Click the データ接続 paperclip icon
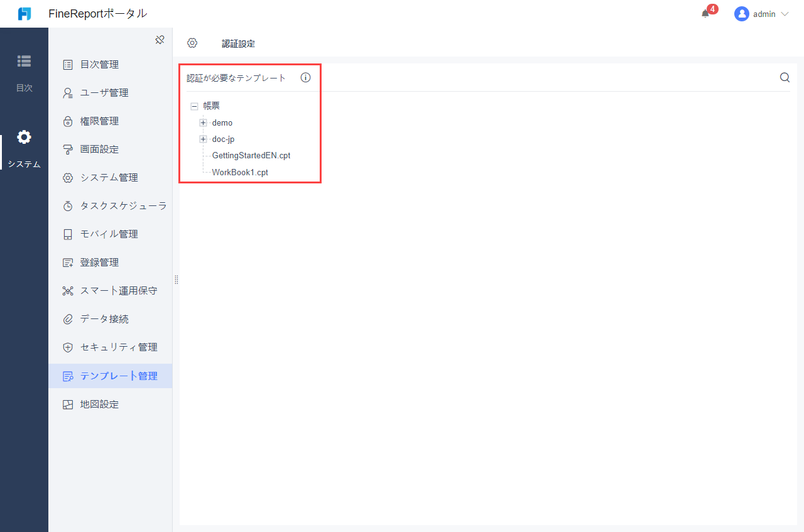Image resolution: width=804 pixels, height=532 pixels. (68, 319)
